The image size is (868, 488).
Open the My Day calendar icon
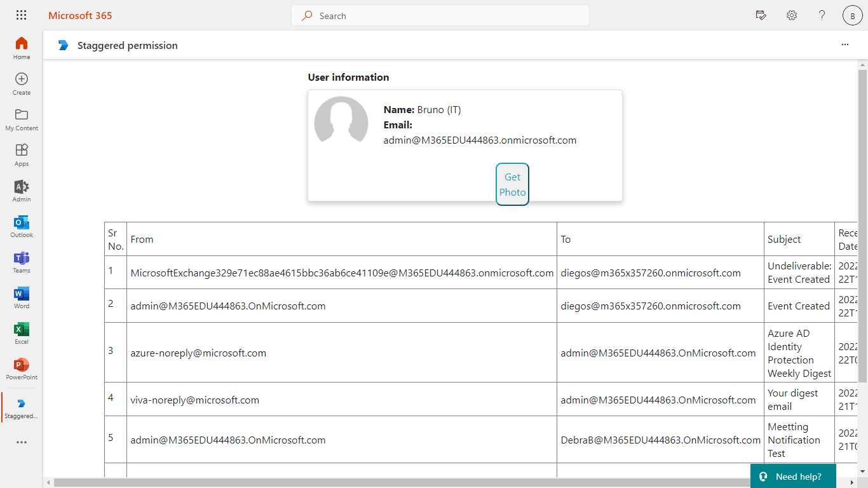click(761, 15)
